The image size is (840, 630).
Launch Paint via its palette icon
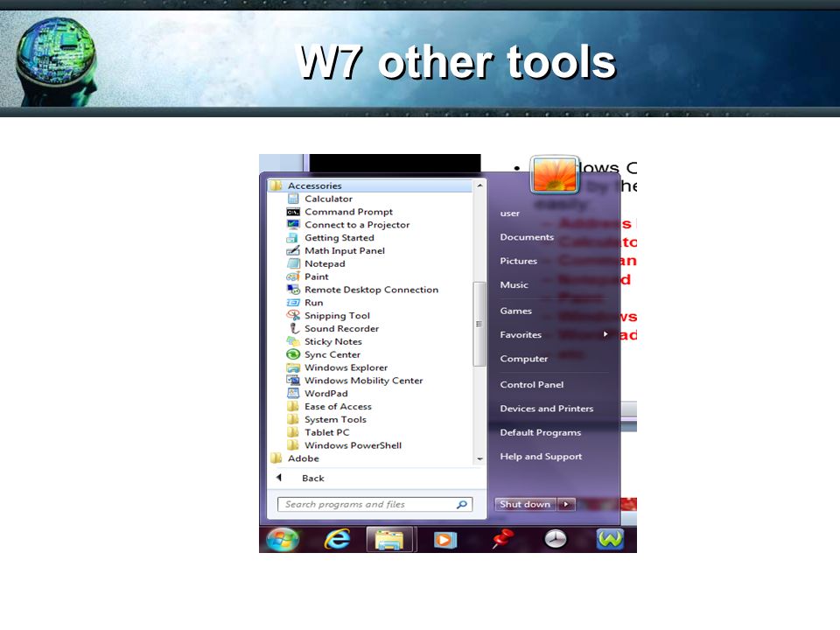(x=293, y=276)
